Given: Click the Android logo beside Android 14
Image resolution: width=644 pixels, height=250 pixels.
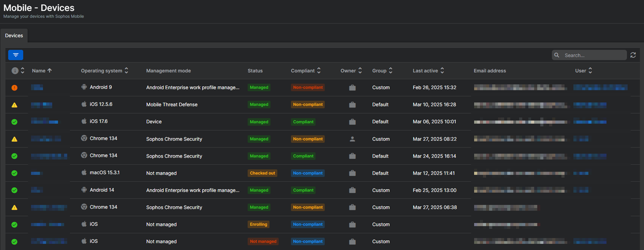Looking at the screenshot, I should 84,190.
